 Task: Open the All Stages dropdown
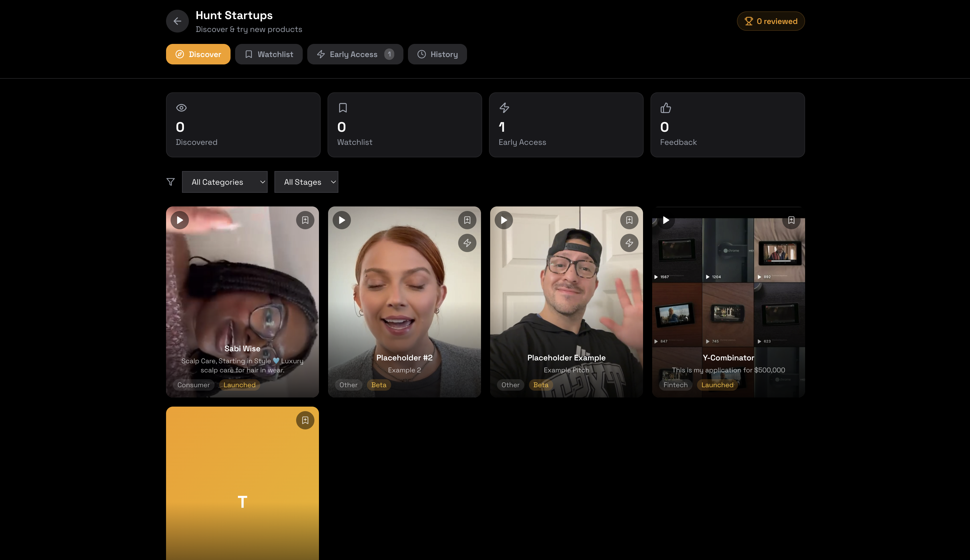[306, 182]
